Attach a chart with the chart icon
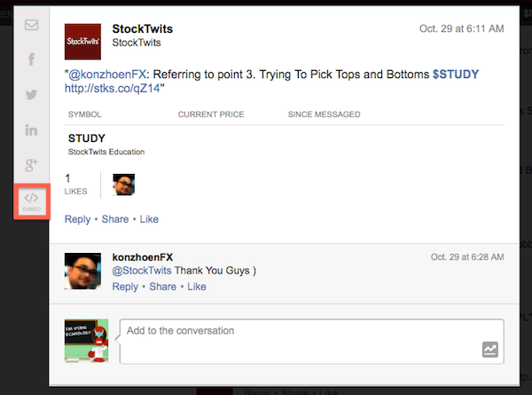Image resolution: width=532 pixels, height=395 pixels. point(490,350)
